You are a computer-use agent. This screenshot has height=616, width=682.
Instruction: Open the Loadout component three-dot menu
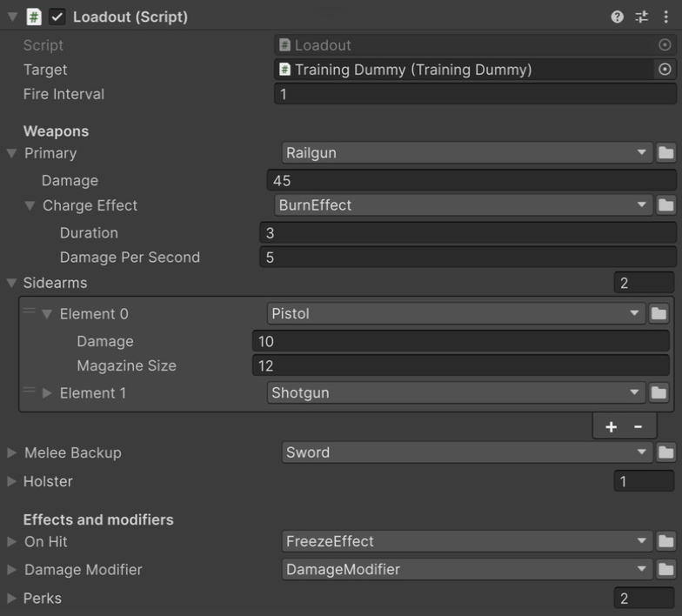[666, 17]
